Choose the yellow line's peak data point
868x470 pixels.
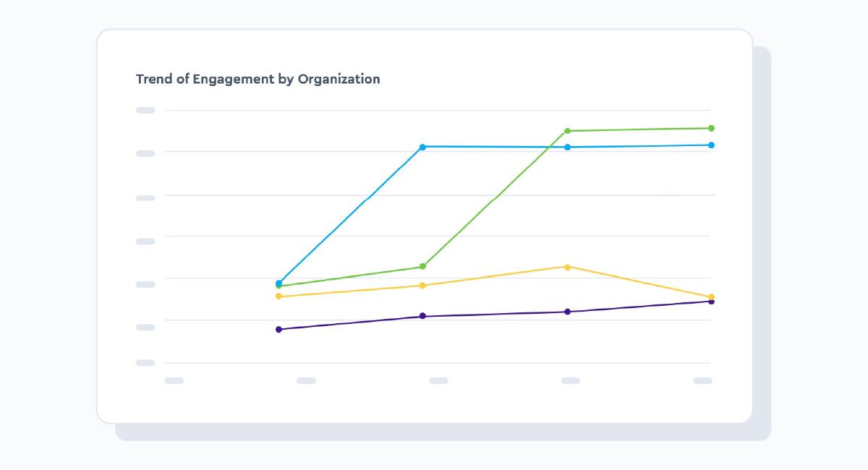(567, 267)
